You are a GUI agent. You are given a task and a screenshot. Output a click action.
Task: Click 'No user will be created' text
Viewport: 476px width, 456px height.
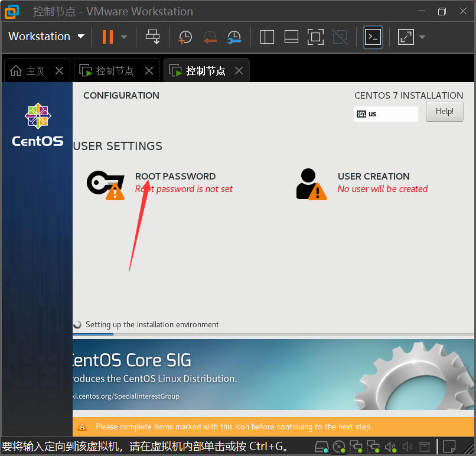[383, 189]
